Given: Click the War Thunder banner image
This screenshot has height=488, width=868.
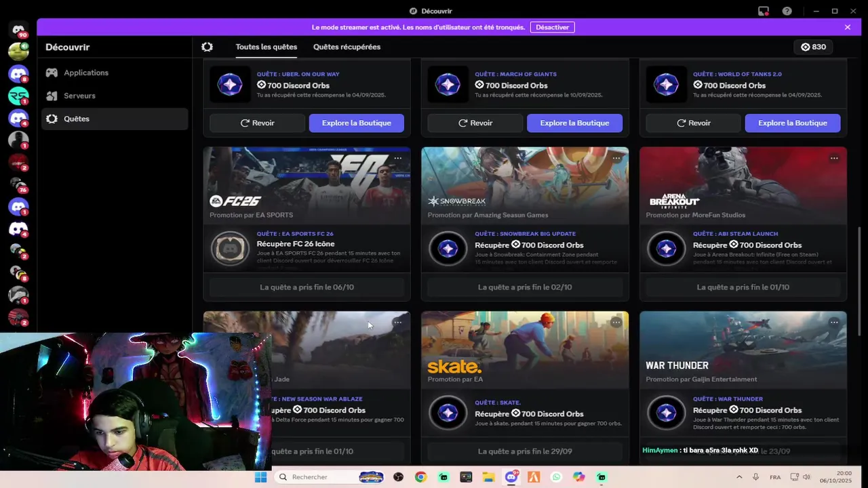Looking at the screenshot, I should tap(743, 350).
